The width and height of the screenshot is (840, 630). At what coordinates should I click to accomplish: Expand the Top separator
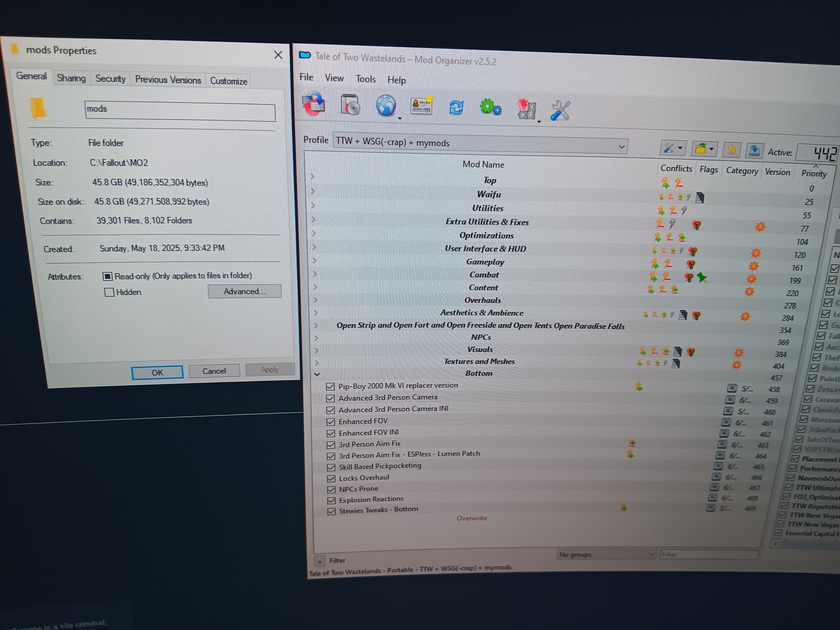click(x=312, y=176)
